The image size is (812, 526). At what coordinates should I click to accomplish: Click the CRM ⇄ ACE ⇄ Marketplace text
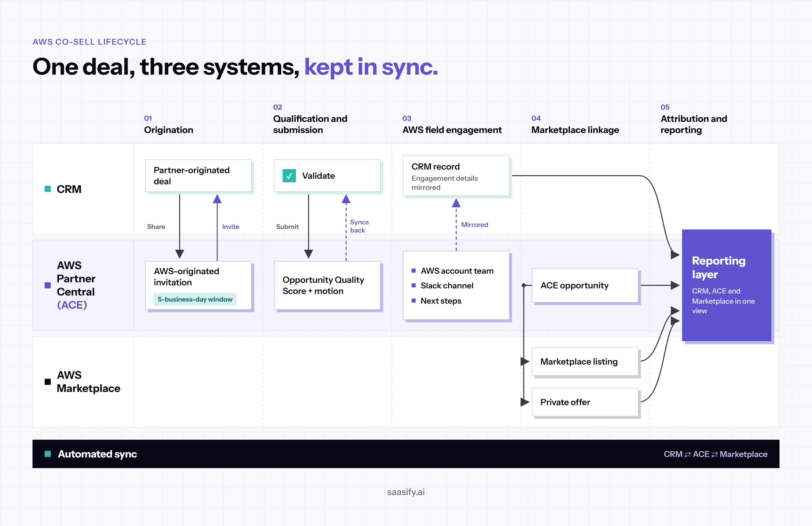715,454
